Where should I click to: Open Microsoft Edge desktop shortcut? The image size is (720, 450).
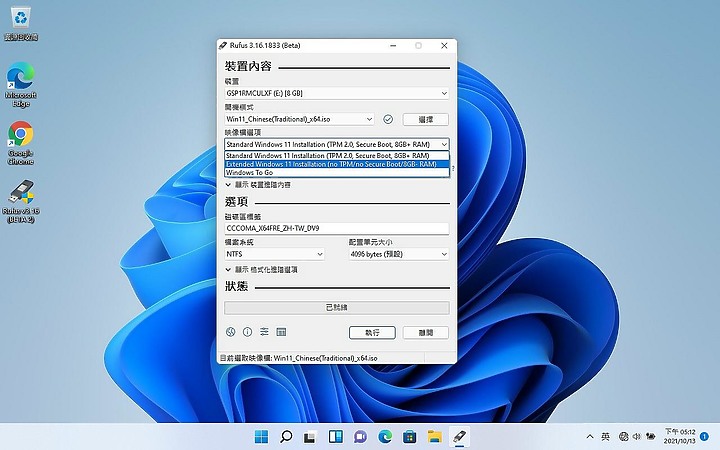21,85
